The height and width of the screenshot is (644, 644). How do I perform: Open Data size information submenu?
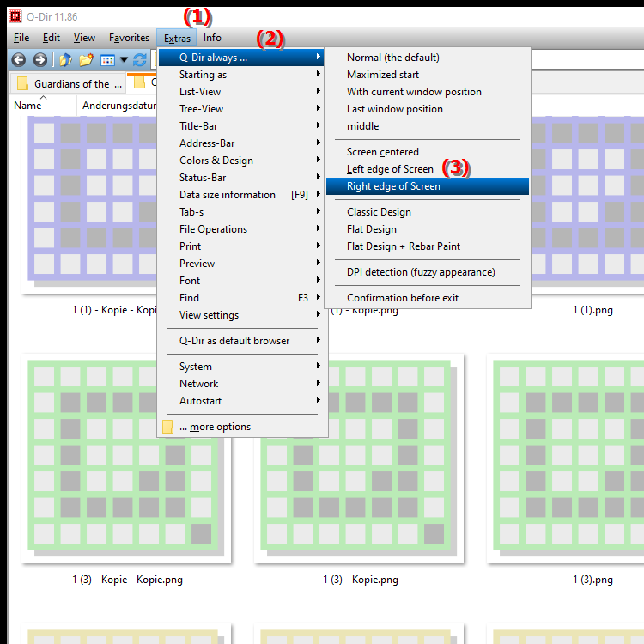point(241,195)
